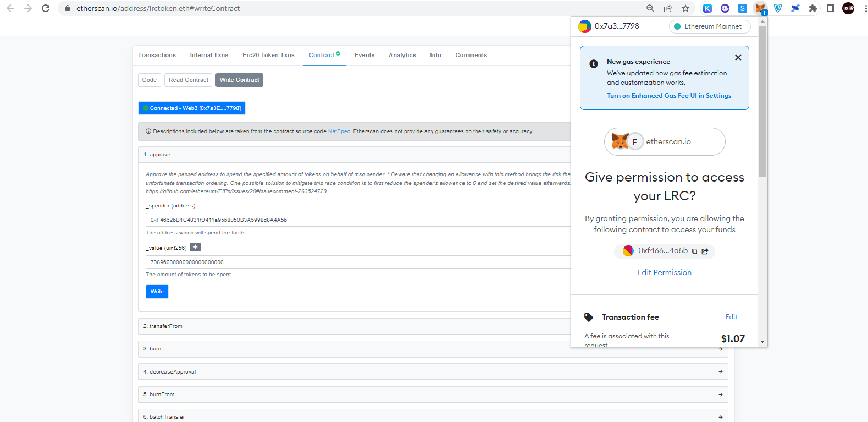Dismiss the New gas experience notice
This screenshot has width=868, height=422.
pyautogui.click(x=738, y=57)
